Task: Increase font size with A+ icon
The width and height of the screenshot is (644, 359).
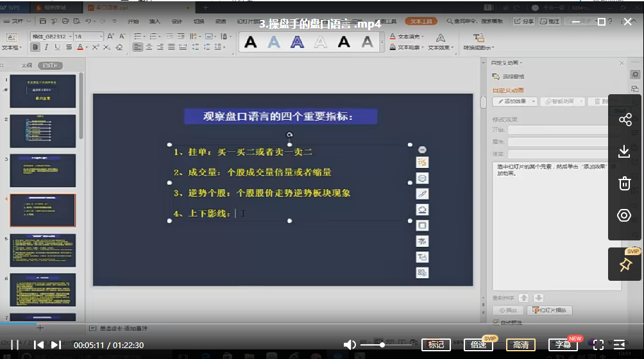Action: pos(111,37)
